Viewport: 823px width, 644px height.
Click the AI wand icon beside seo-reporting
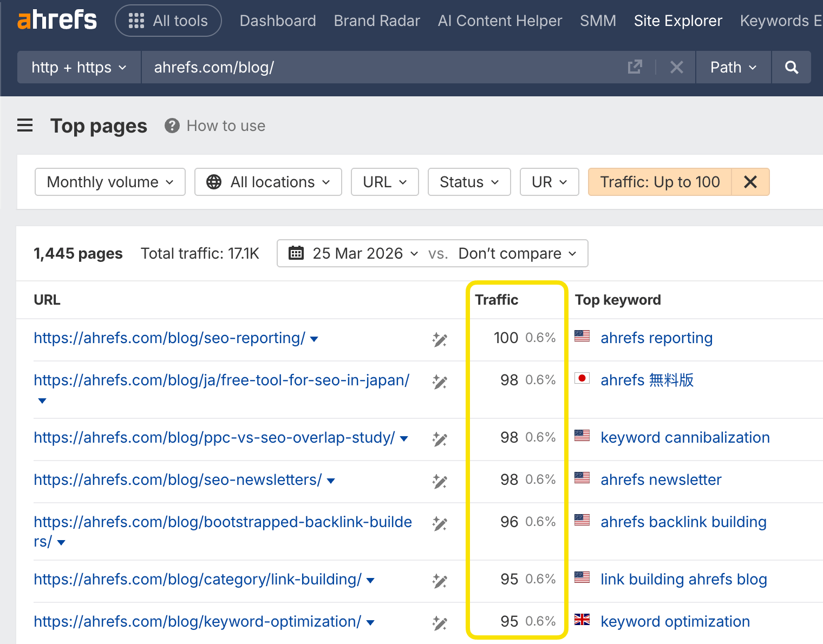coord(440,339)
